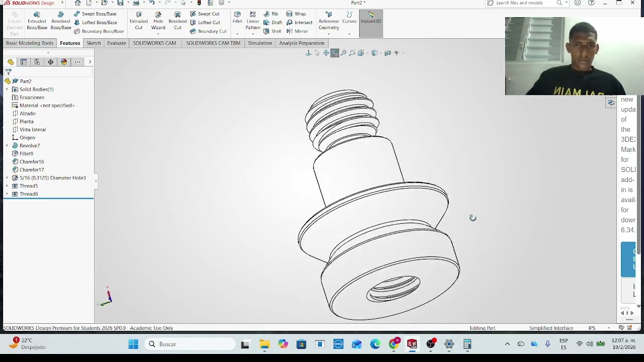Open the Windows taskbar Buscar search box
The image size is (644, 362).
coord(190,344)
